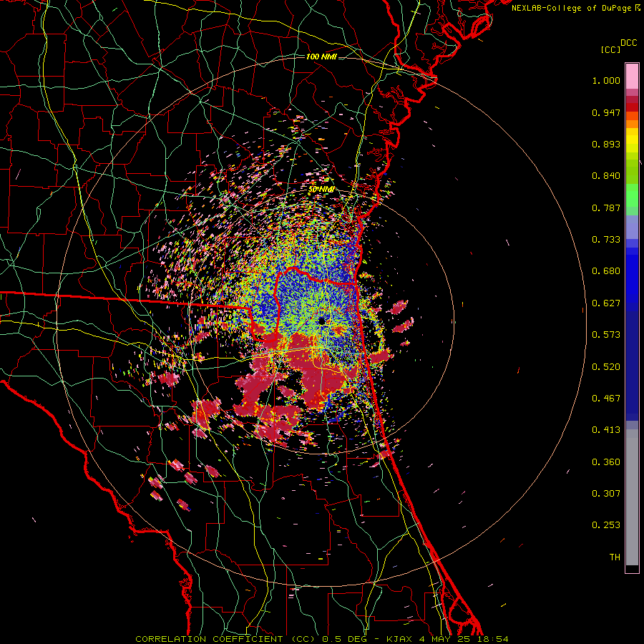Image resolution: width=644 pixels, height=644 pixels.
Task: Click the [CC] units label
Action: tap(610, 49)
